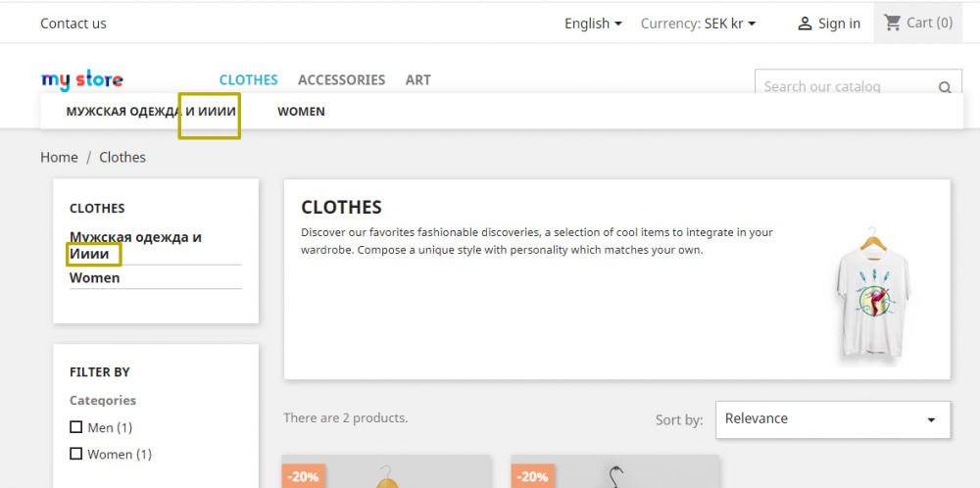Select Мужская одежда и Ииии submenu item
Image resolution: width=980 pixels, height=488 pixels.
tap(151, 112)
